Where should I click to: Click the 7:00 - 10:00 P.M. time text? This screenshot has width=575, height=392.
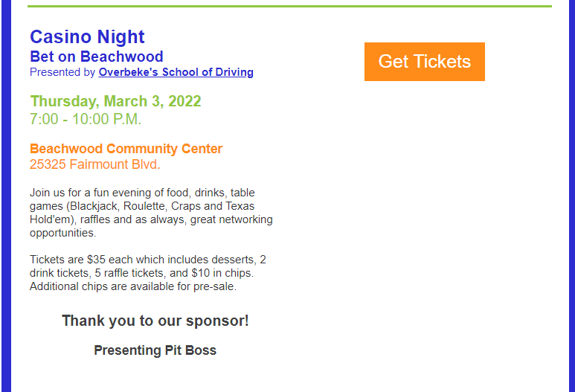point(86,119)
